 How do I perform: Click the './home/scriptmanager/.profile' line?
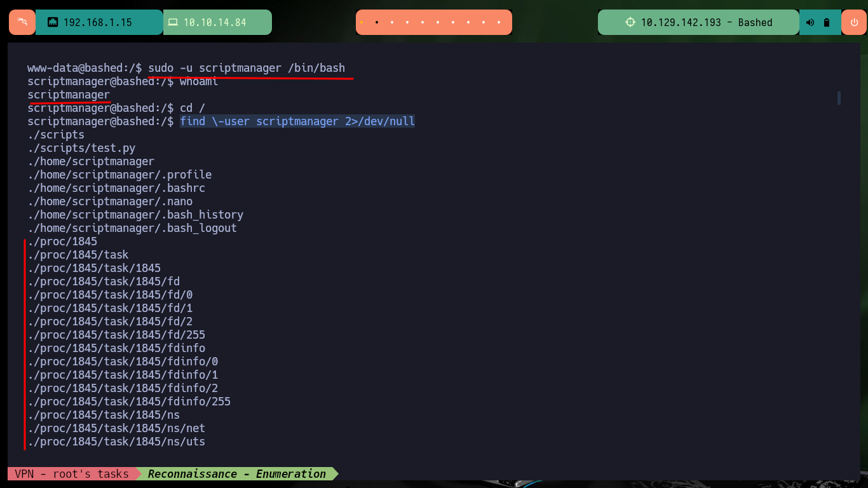click(x=119, y=175)
